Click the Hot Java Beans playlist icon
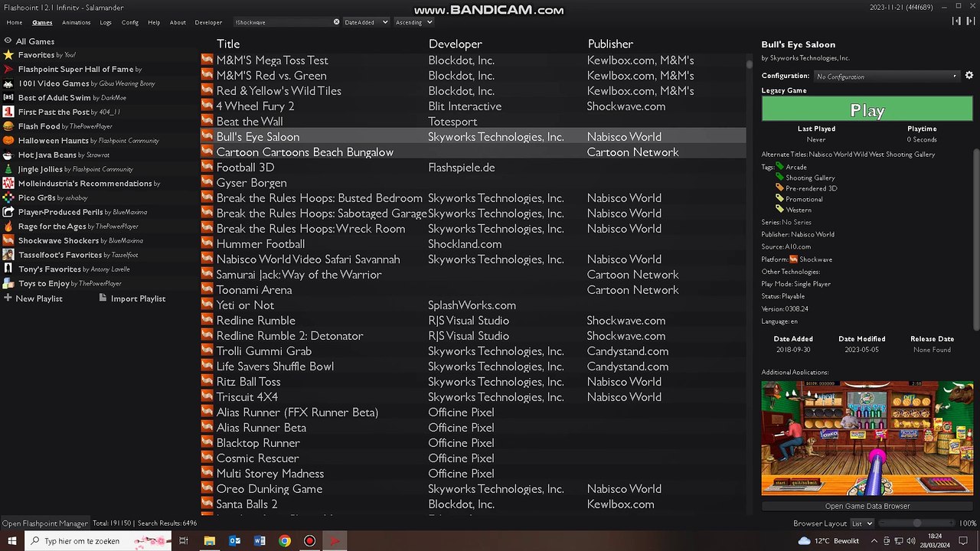 point(8,155)
